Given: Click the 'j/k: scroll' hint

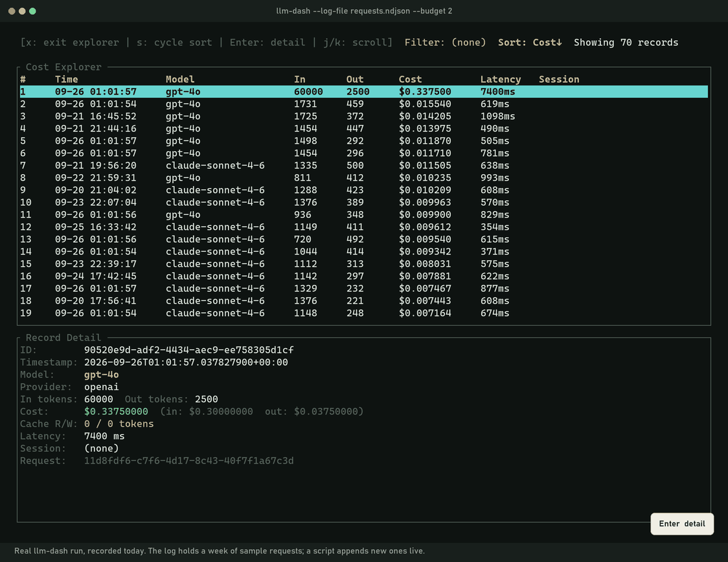Looking at the screenshot, I should point(355,42).
